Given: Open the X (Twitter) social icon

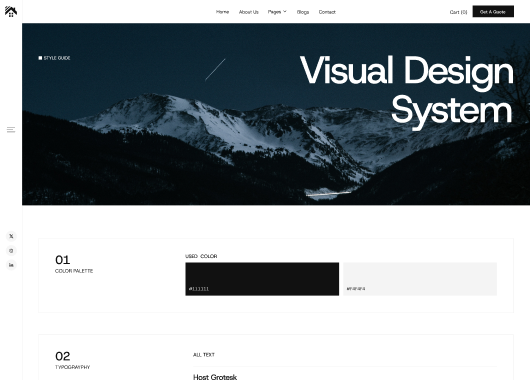Looking at the screenshot, I should 11,236.
